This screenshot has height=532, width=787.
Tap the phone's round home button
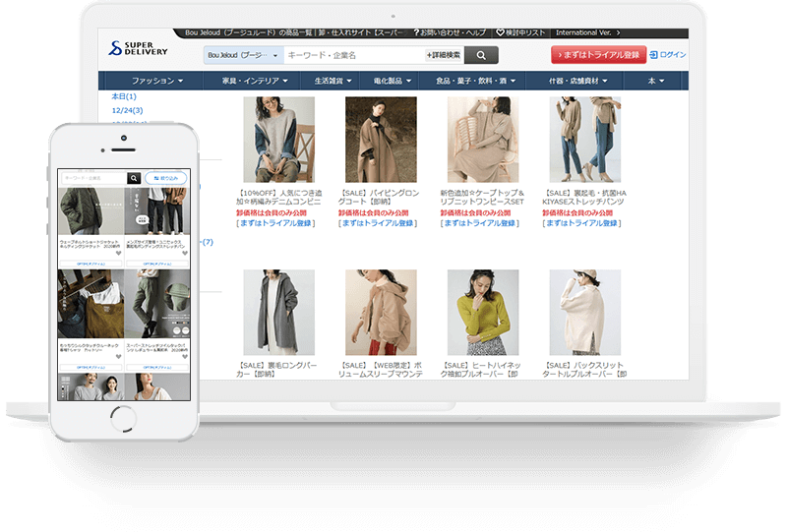(x=123, y=415)
